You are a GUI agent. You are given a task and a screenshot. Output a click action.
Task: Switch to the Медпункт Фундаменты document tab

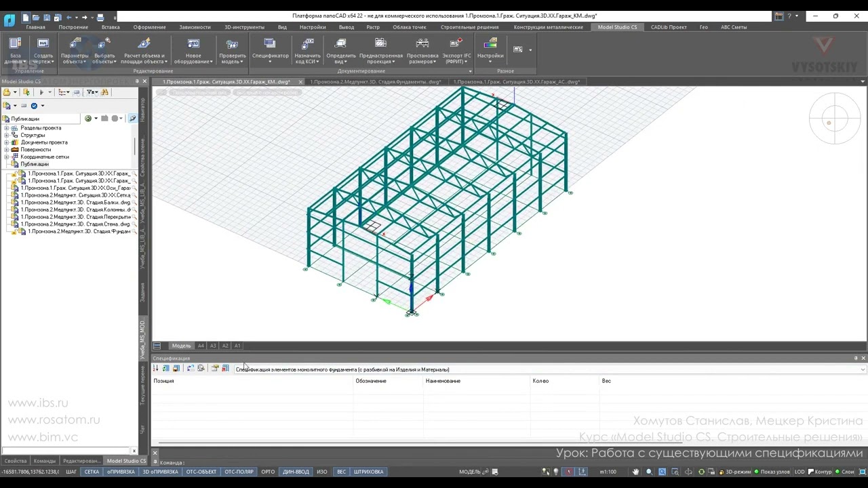(375, 82)
